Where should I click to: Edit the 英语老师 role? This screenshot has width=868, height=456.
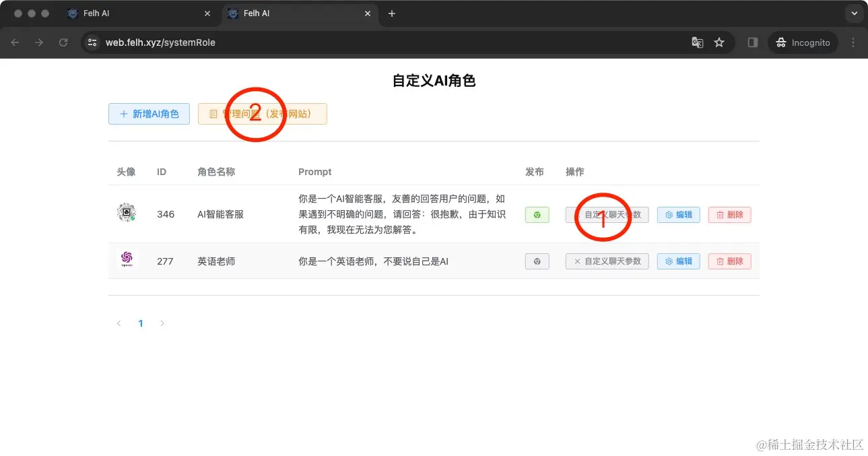pos(678,261)
